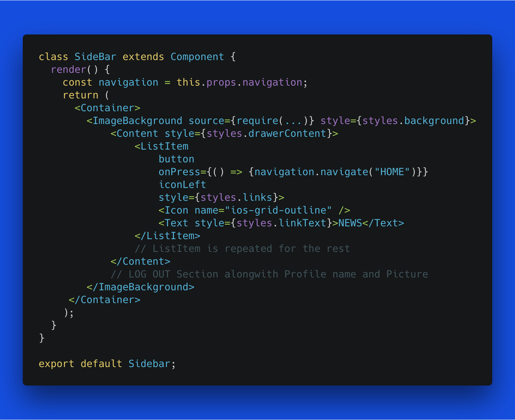This screenshot has height=420, width=515.
Task: Click the SideBar class name
Action: tap(95, 57)
